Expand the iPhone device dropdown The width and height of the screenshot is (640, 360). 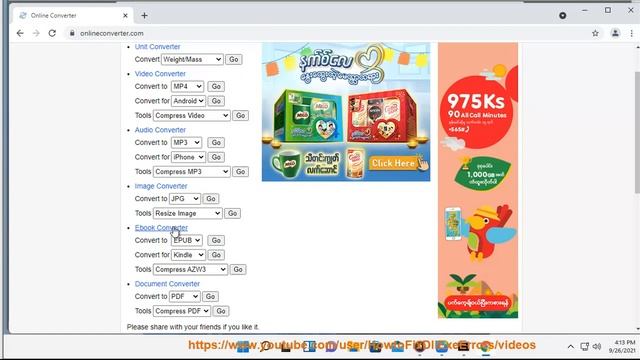click(188, 157)
